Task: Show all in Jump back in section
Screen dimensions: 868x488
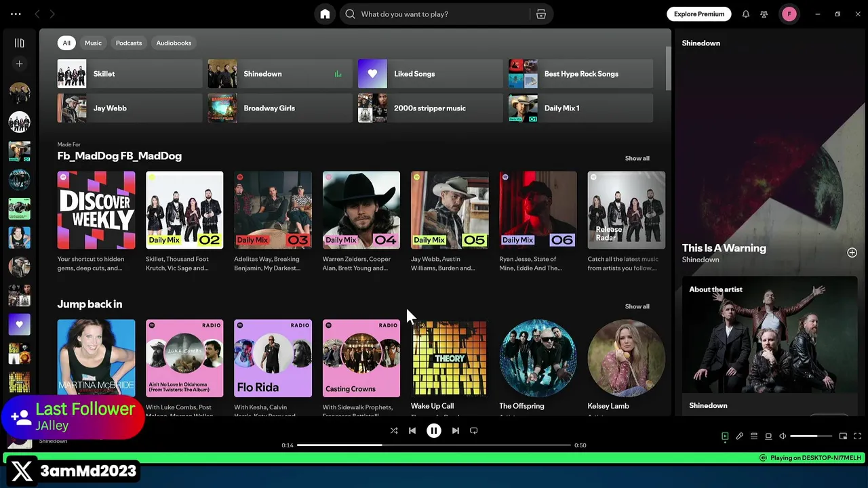Action: point(637,307)
